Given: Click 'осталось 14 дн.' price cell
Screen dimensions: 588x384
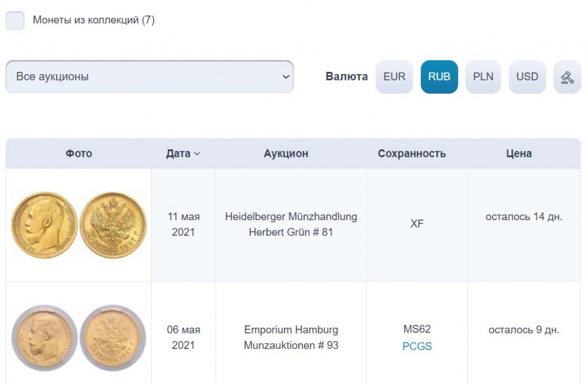Looking at the screenshot, I should pos(524,217).
